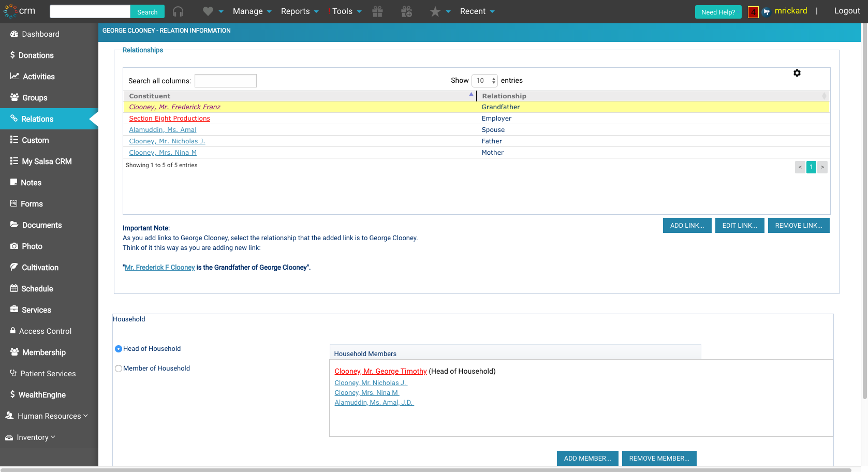Click Mr. Frederick F Clooney note link
This screenshot has width=868, height=472.
click(x=159, y=268)
